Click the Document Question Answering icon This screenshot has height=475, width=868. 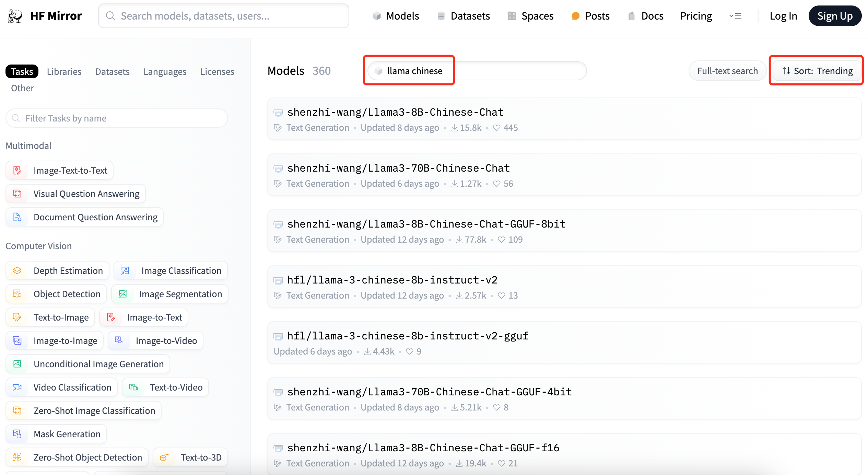(x=17, y=217)
